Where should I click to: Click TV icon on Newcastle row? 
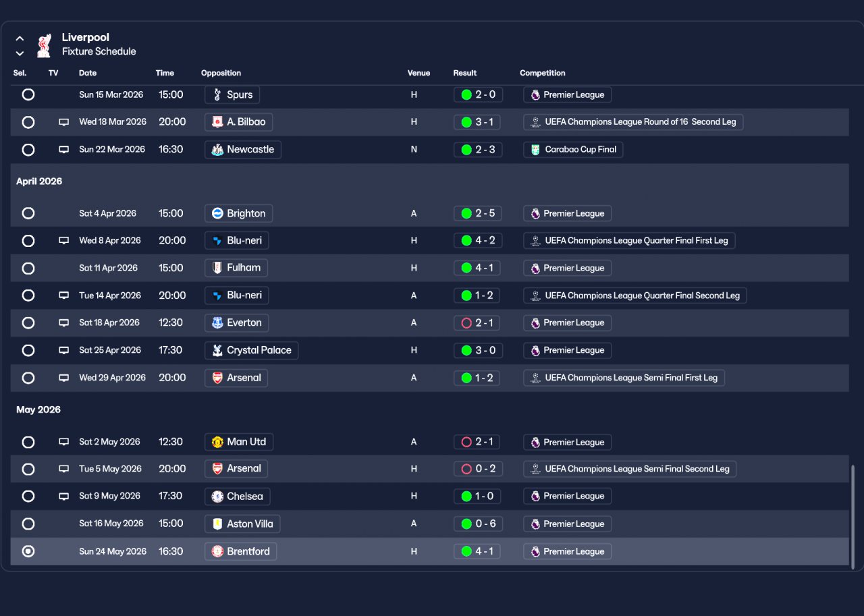click(64, 150)
